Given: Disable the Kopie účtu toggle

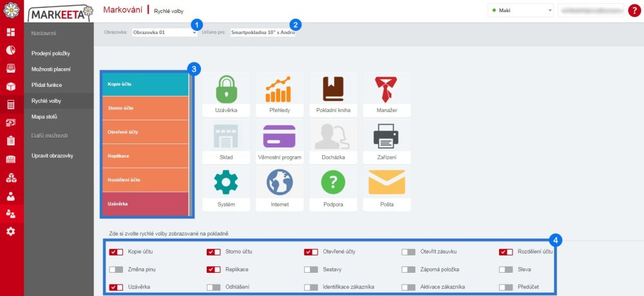Looking at the screenshot, I should (116, 252).
